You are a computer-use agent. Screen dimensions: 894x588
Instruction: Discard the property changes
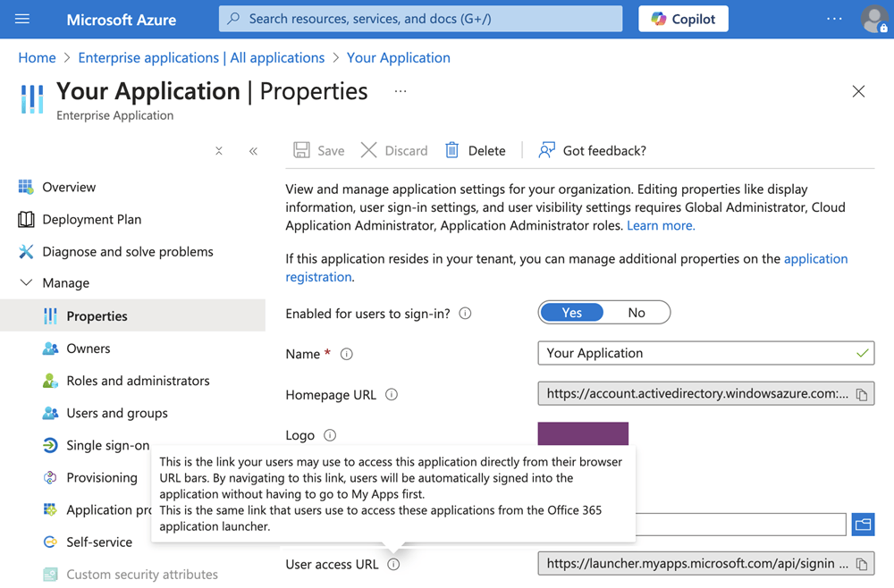[394, 150]
